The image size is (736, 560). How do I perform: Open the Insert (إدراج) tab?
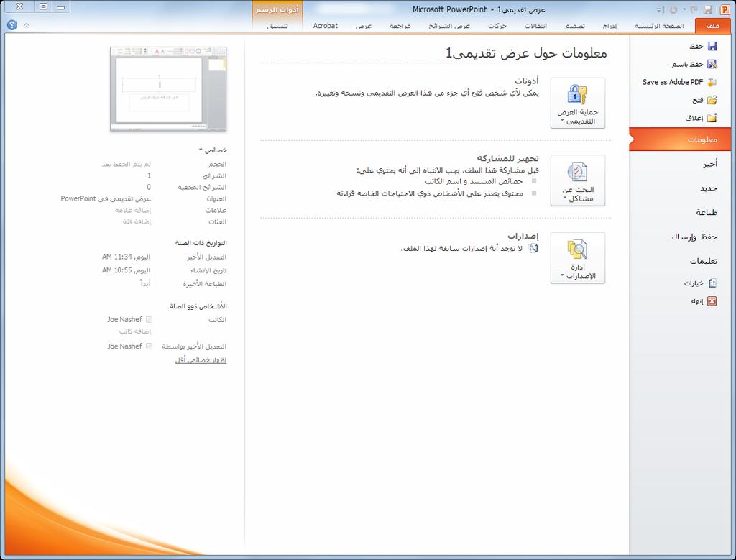[x=609, y=25]
